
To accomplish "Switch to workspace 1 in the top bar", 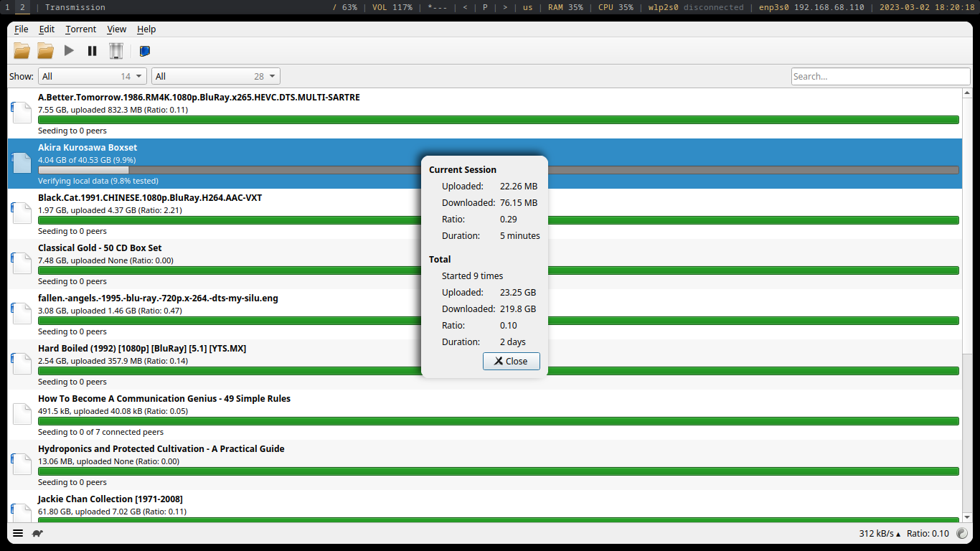I will click(x=7, y=7).
